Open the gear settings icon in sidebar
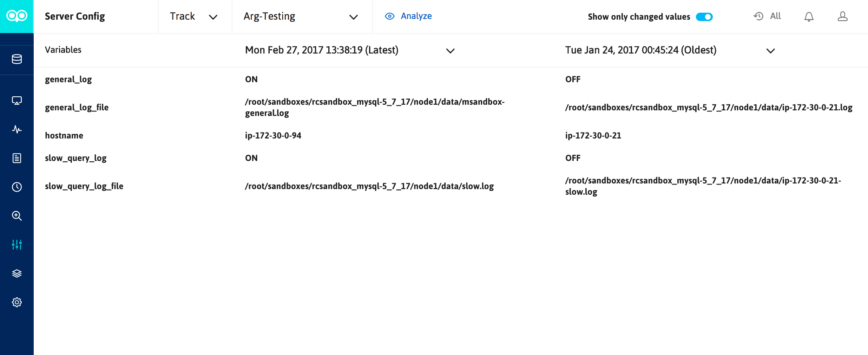 pos(17,302)
